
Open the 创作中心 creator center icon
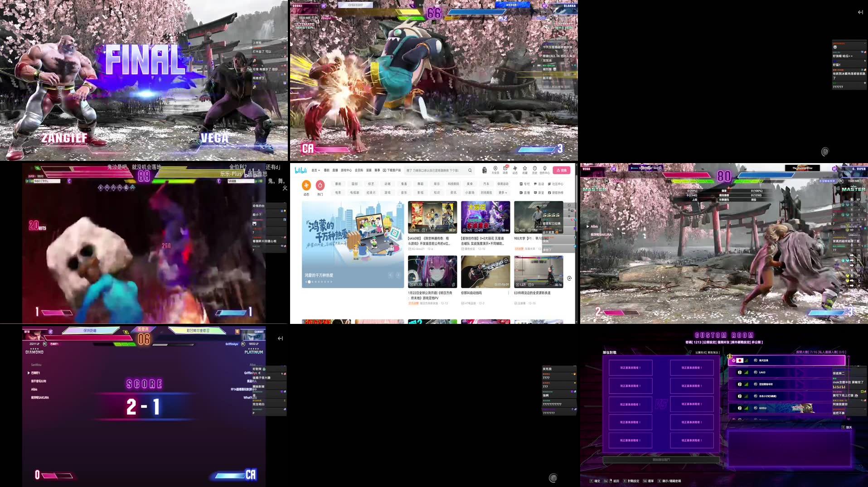pyautogui.click(x=545, y=168)
